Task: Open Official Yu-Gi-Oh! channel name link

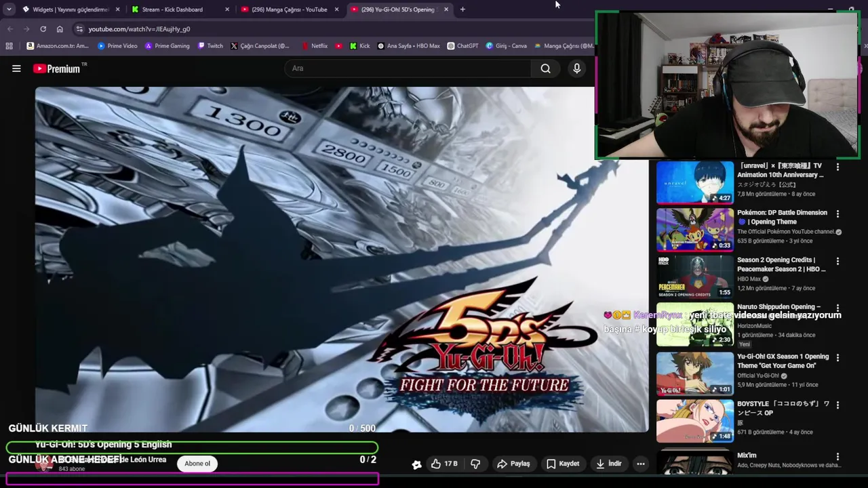Action: 758,375
